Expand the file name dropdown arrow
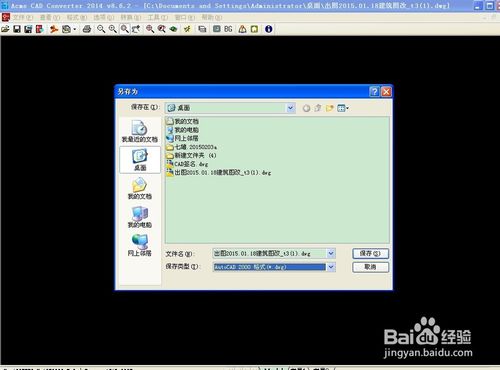Image resolution: width=500 pixels, height=370 pixels. point(331,254)
